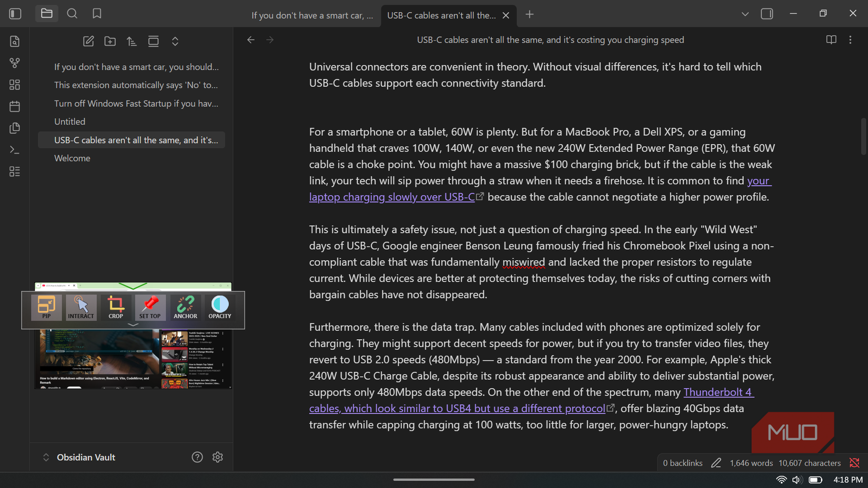Toggle the right sidebar panel

coord(767,14)
